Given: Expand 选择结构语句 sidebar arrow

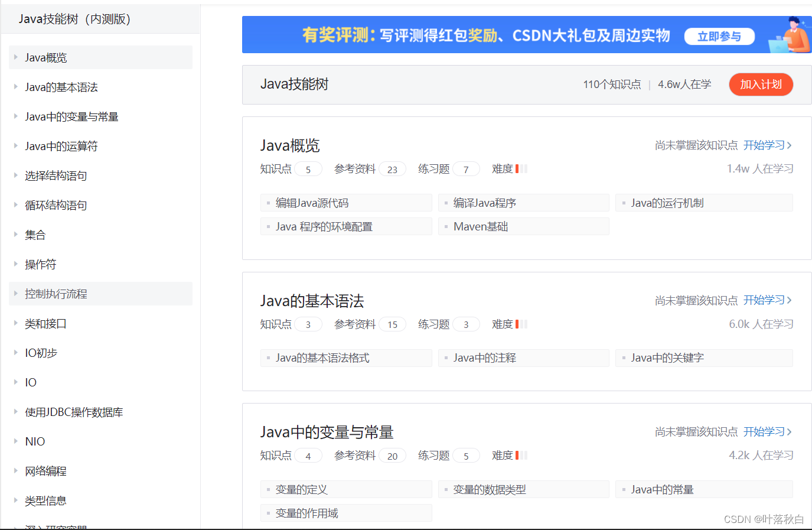Looking at the screenshot, I should 16,175.
